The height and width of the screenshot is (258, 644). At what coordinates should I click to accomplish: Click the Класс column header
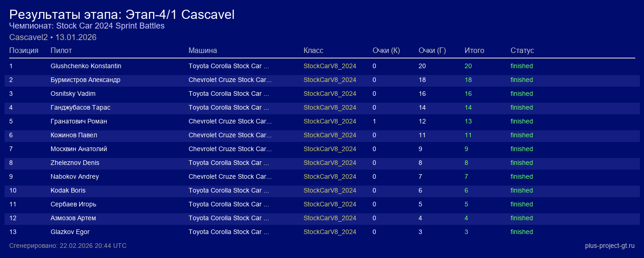(x=313, y=50)
